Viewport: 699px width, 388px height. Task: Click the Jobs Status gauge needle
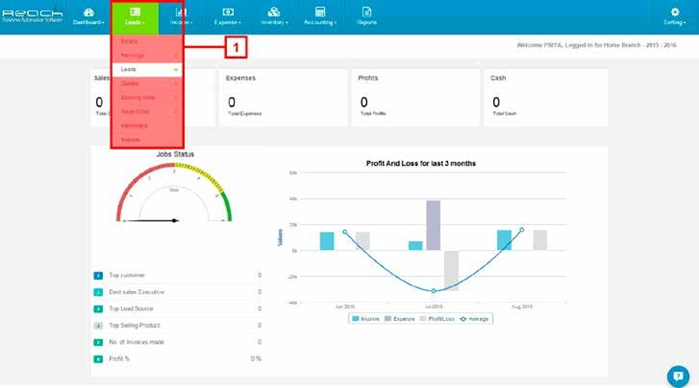pyautogui.click(x=150, y=220)
